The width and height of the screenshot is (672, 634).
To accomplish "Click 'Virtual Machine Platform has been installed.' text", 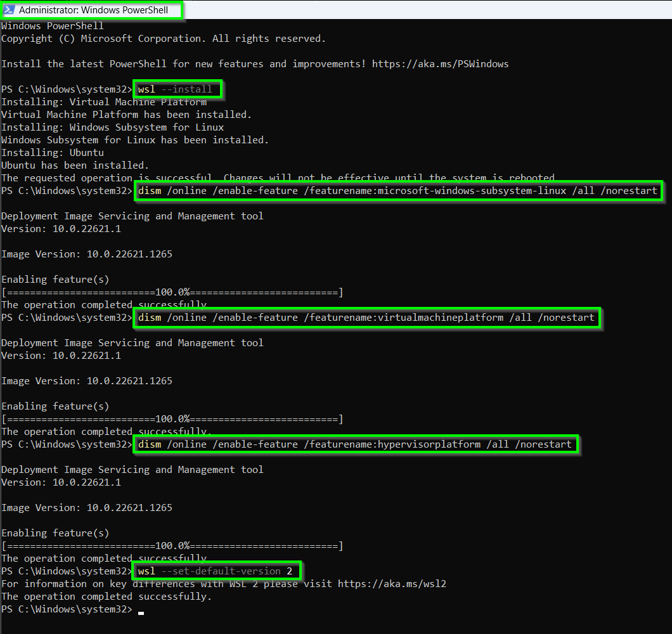I will (x=126, y=115).
